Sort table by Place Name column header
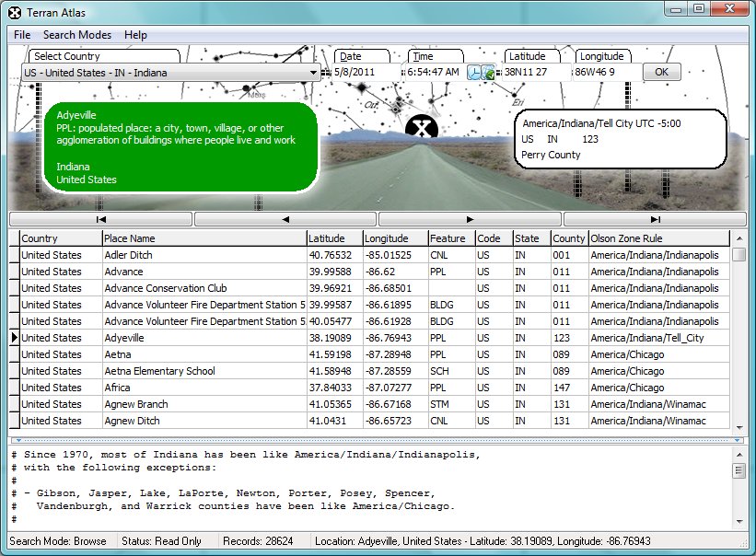Image resolution: width=756 pixels, height=556 pixels. (204, 238)
